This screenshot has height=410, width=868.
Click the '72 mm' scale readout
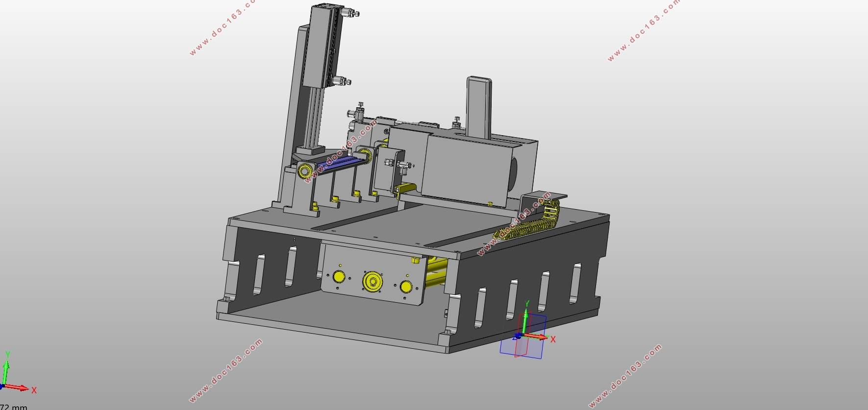tap(14, 407)
